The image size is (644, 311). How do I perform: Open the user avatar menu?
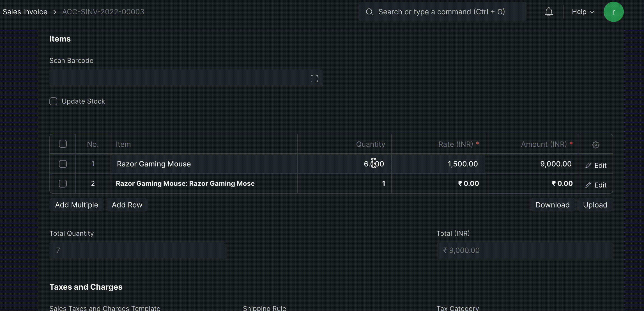[614, 12]
